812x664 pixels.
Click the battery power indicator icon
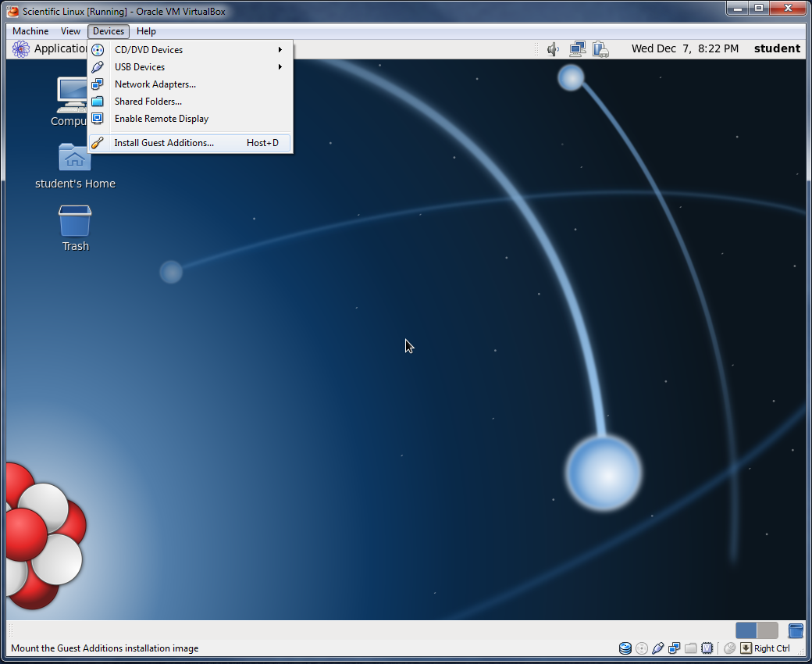point(600,49)
